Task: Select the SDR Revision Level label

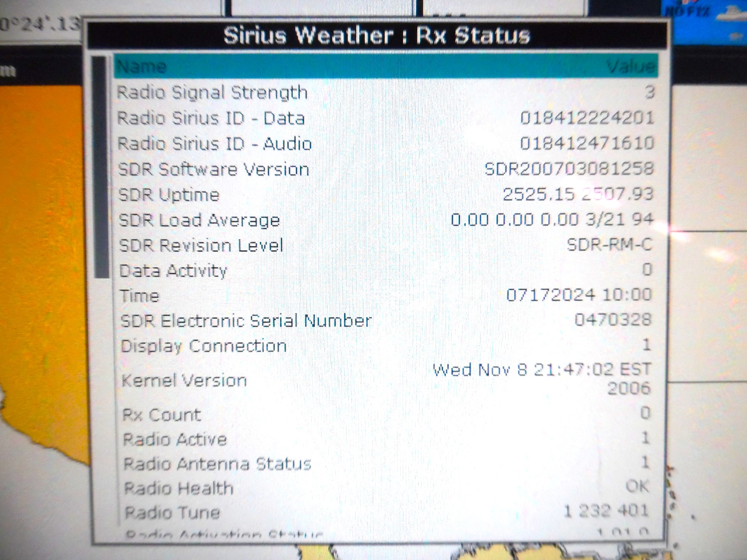Action: pyautogui.click(x=201, y=246)
